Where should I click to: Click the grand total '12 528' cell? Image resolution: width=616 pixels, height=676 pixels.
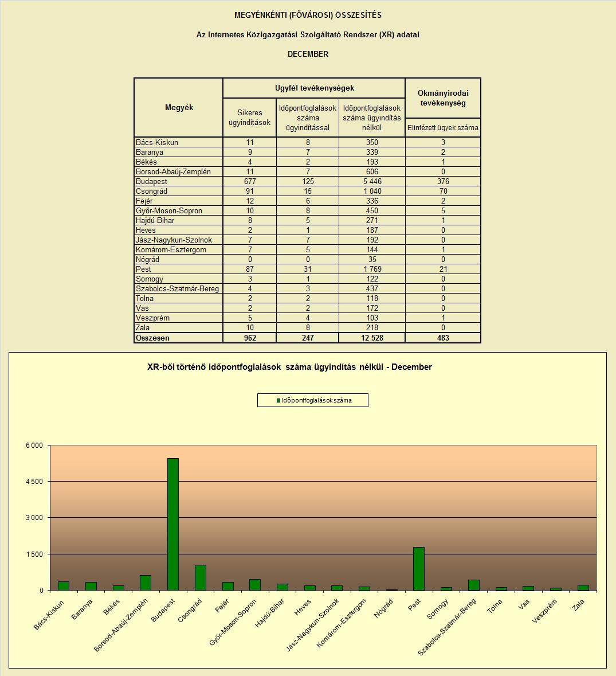tap(372, 338)
